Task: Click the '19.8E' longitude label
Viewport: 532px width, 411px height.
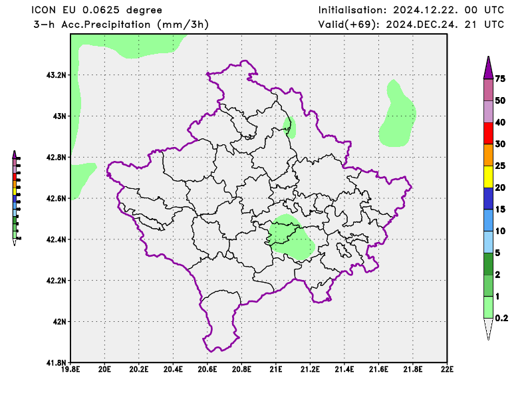Action: click(70, 369)
